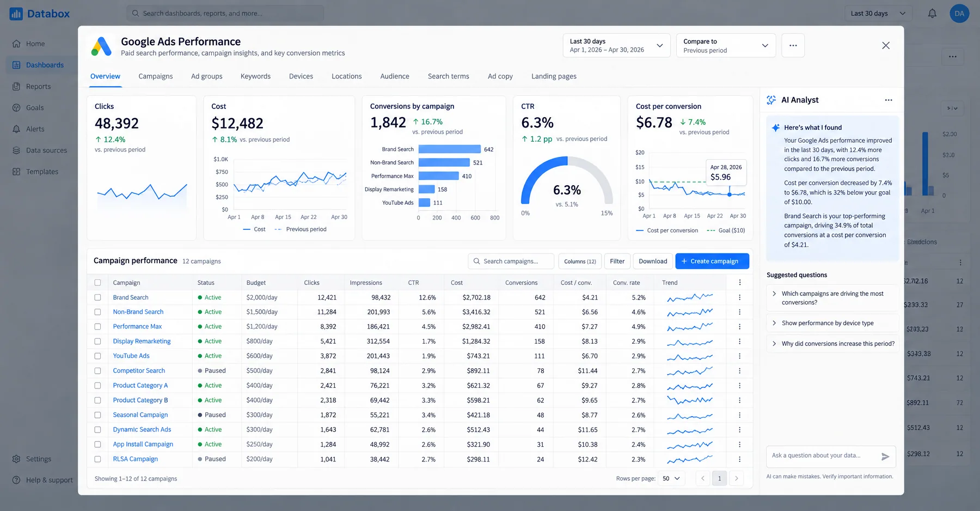Open Templates from the sidebar

point(42,172)
